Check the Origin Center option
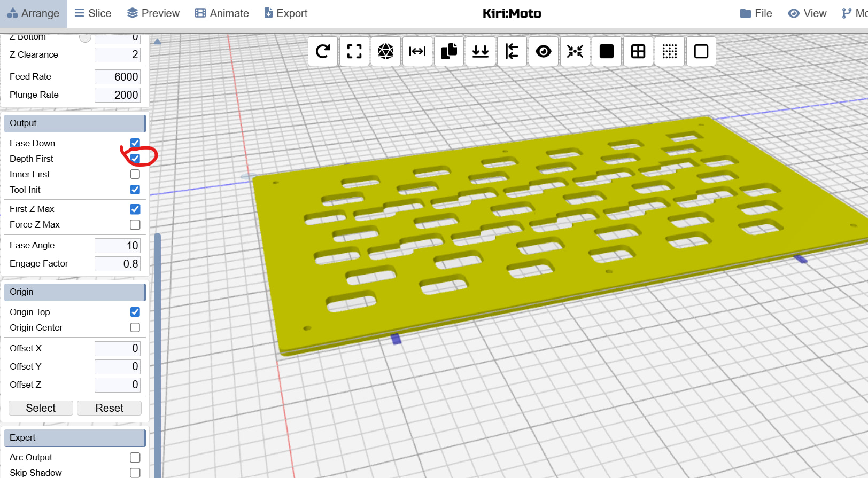The width and height of the screenshot is (868, 478). click(135, 327)
